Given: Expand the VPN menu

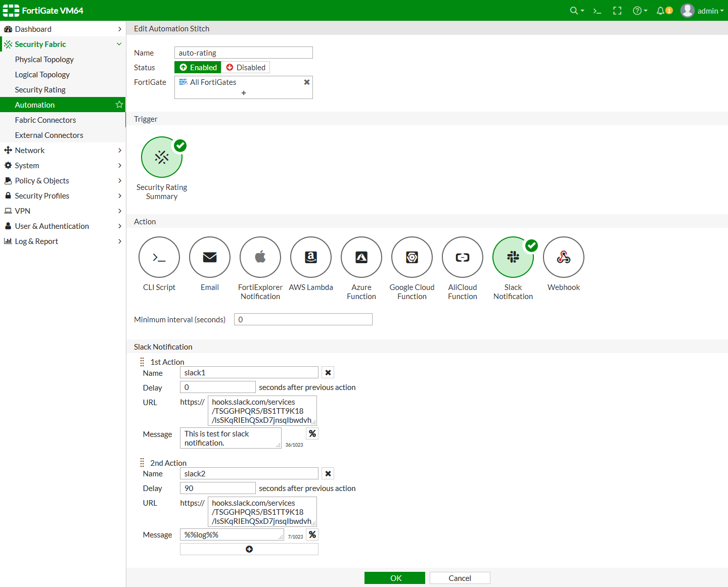Looking at the screenshot, I should (x=63, y=211).
